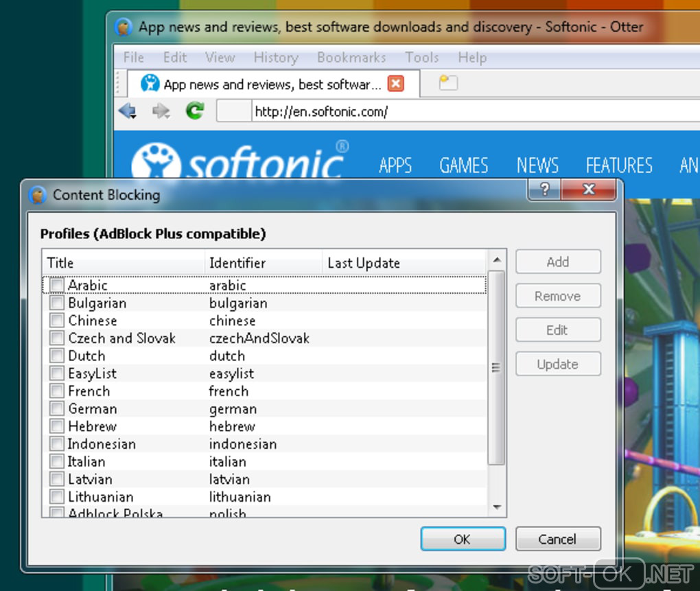Open the File menu
This screenshot has width=700, height=591.
click(x=134, y=58)
